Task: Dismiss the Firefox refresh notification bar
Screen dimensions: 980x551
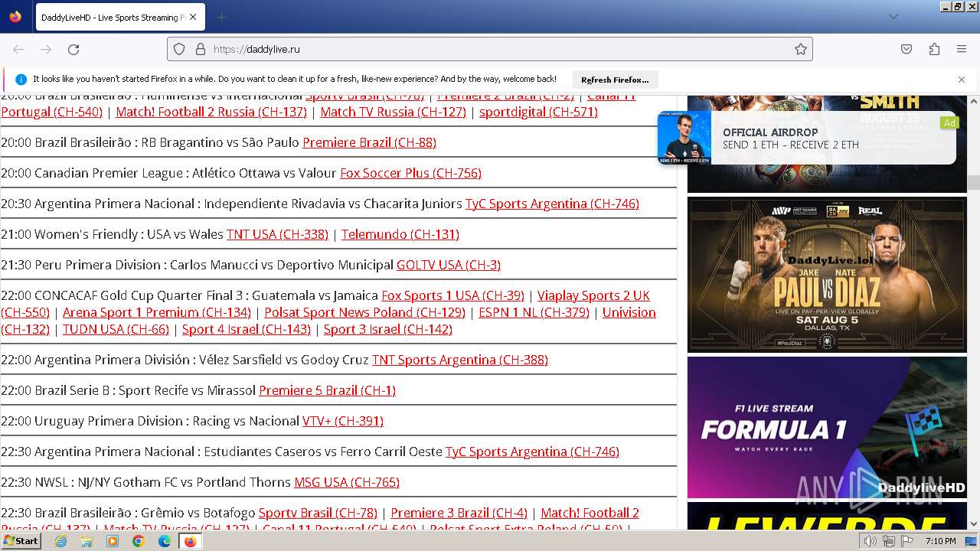Action: (x=962, y=79)
